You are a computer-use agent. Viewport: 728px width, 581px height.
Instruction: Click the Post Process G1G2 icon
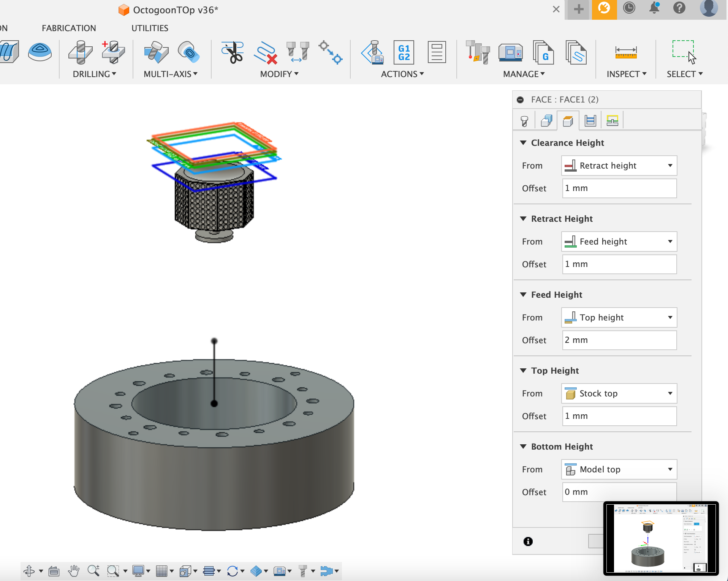[x=404, y=53]
